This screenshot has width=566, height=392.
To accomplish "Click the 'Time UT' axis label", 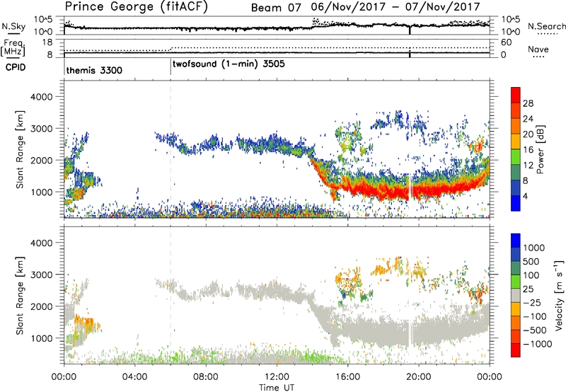I will click(x=277, y=388).
